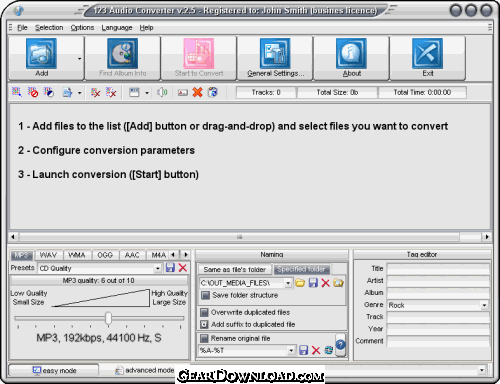Open General Settings from the toolbar
Viewport: 500px width, 384px height.
(x=275, y=53)
